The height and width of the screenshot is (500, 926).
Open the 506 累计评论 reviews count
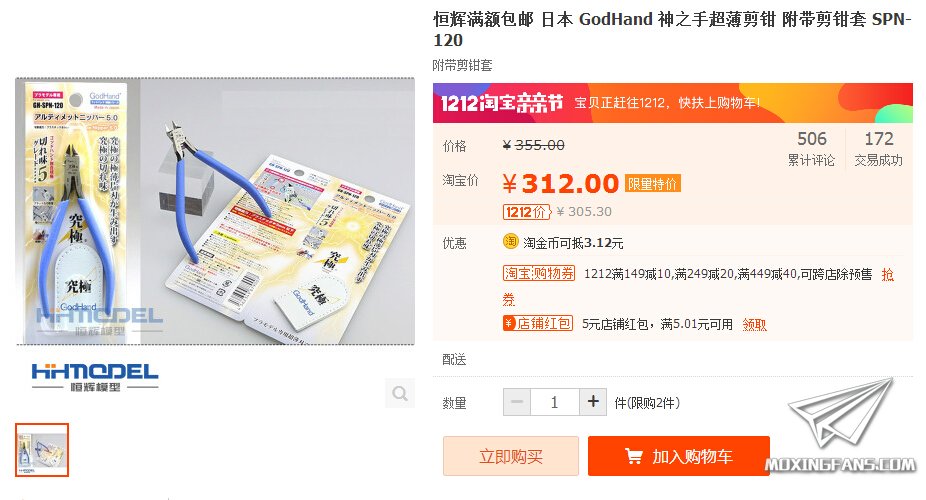pos(811,148)
